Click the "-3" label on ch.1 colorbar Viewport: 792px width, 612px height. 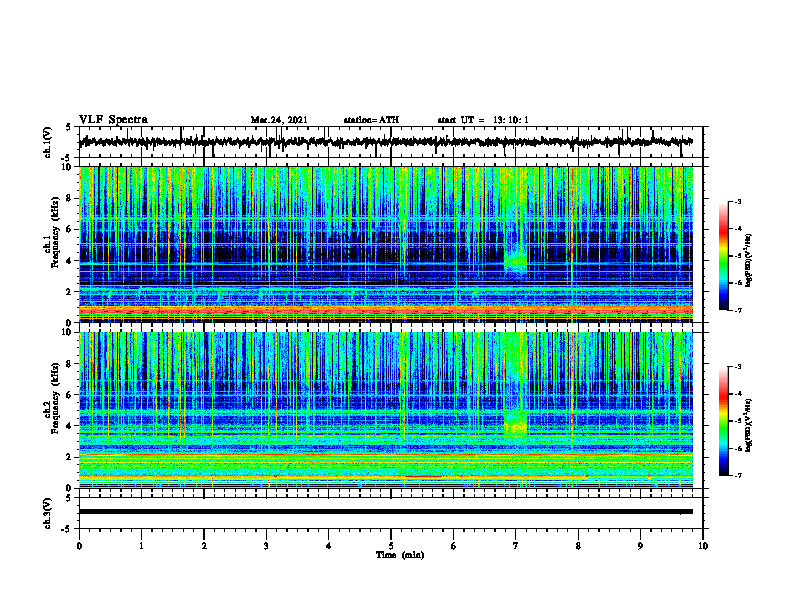pos(737,201)
